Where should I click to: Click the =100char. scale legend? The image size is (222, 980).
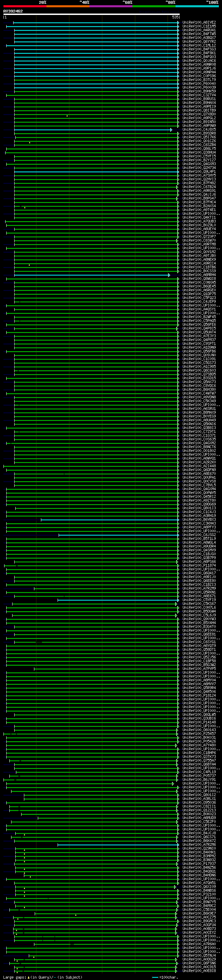point(165,977)
